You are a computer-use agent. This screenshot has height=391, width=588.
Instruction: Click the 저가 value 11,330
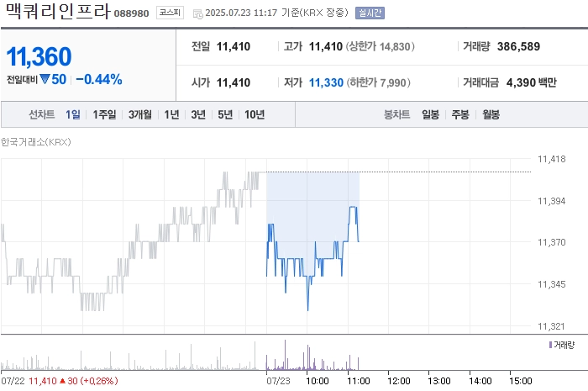326,82
